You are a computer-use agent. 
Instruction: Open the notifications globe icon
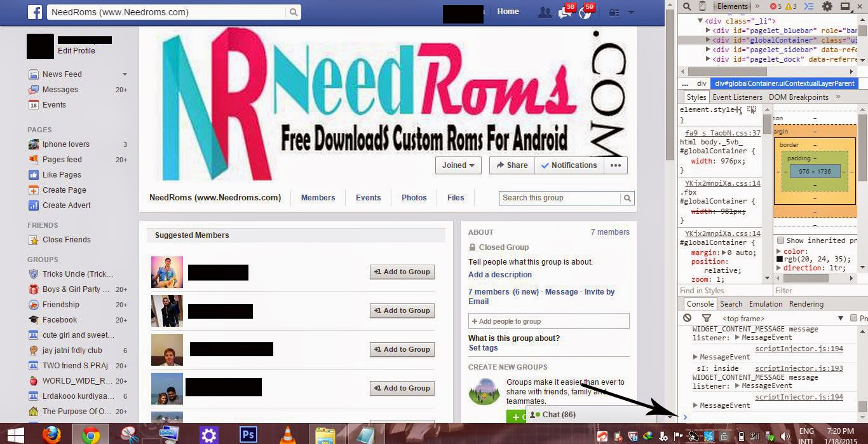(585, 12)
